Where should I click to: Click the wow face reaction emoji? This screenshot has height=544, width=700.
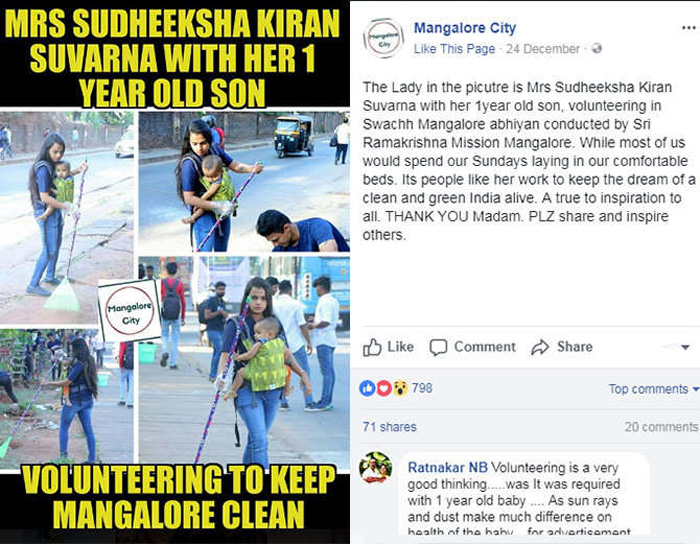[400, 389]
